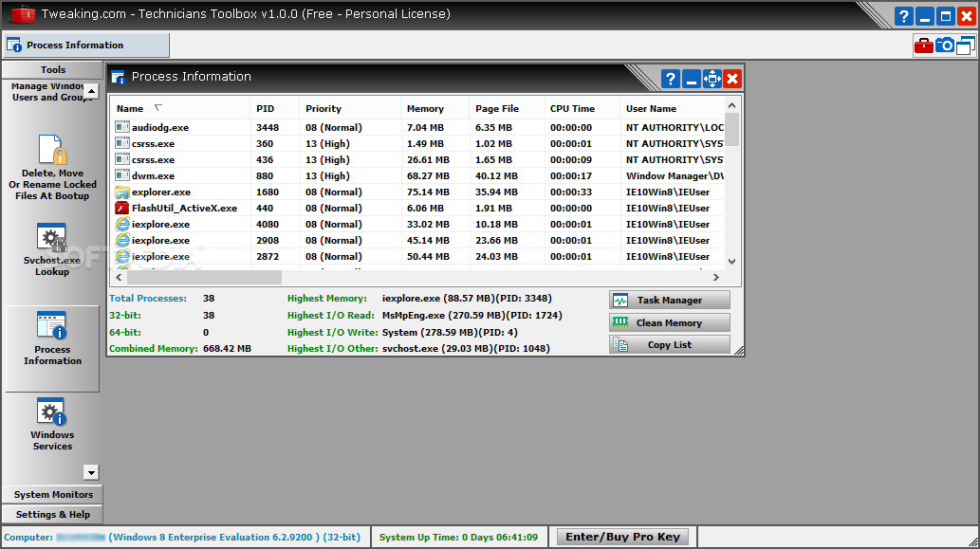980x549 pixels.
Task: Open Manage Windows Users and Groups tool
Action: pyautogui.click(x=47, y=92)
